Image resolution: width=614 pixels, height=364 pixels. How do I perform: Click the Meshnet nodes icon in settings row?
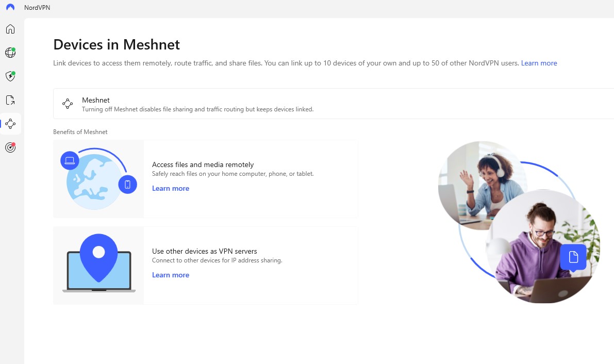68,104
